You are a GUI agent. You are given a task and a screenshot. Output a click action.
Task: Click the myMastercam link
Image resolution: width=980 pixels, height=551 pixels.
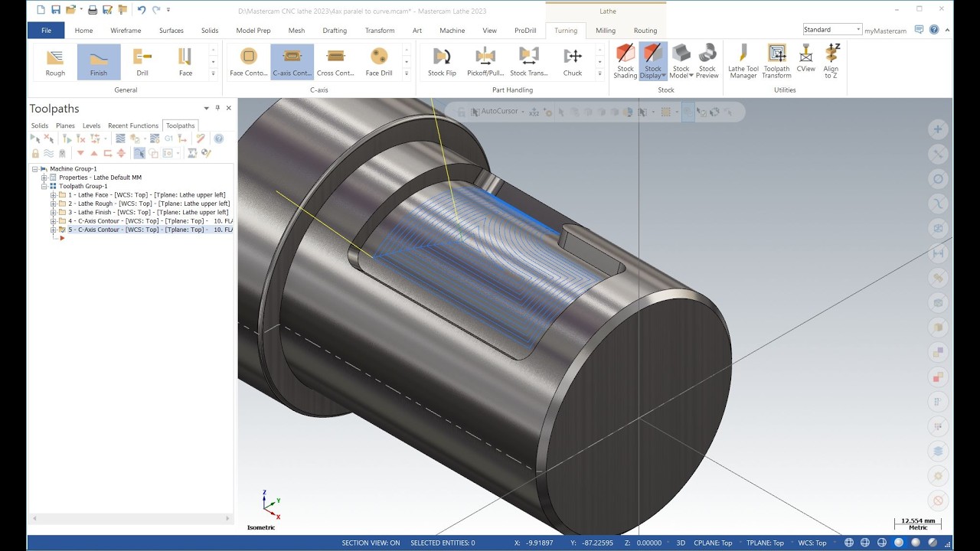[885, 31]
